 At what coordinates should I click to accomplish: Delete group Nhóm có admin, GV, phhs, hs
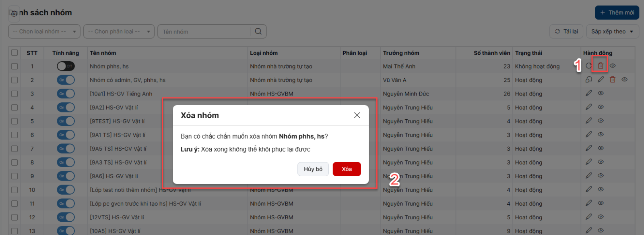(x=613, y=79)
